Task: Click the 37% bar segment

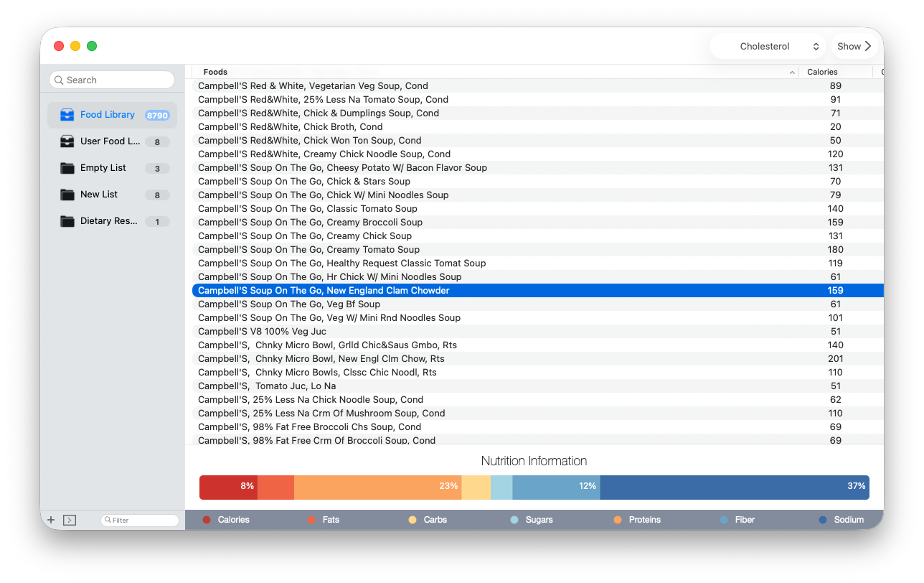Action: tap(735, 487)
